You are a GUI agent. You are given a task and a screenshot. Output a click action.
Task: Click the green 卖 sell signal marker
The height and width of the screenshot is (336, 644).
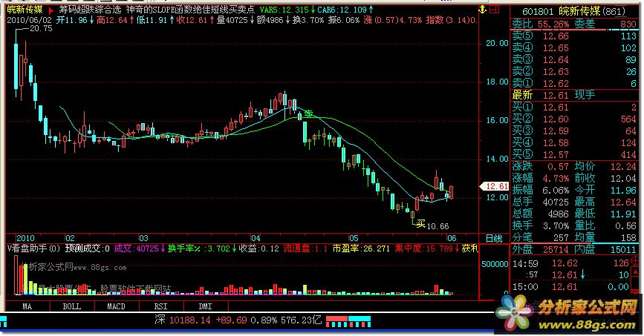point(308,113)
